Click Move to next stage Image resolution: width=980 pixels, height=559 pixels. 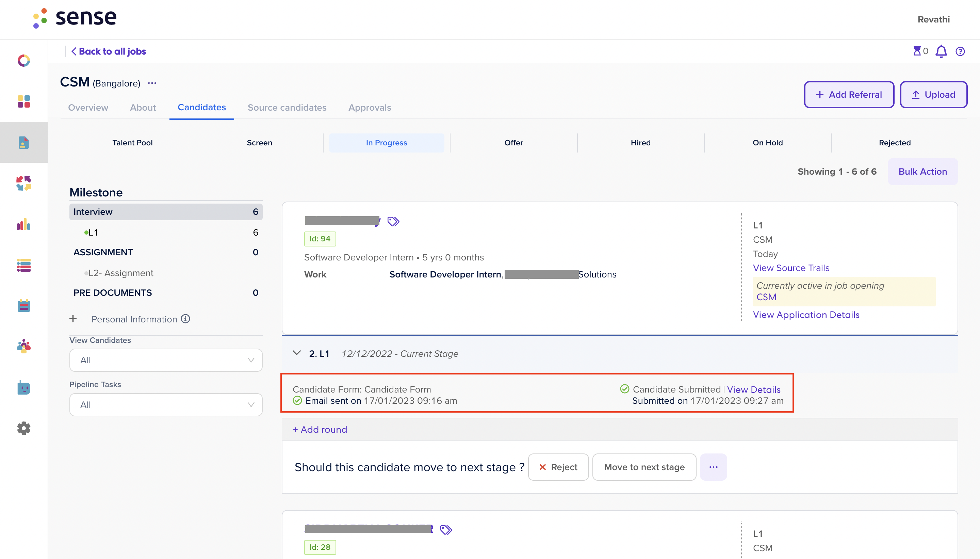pos(644,467)
